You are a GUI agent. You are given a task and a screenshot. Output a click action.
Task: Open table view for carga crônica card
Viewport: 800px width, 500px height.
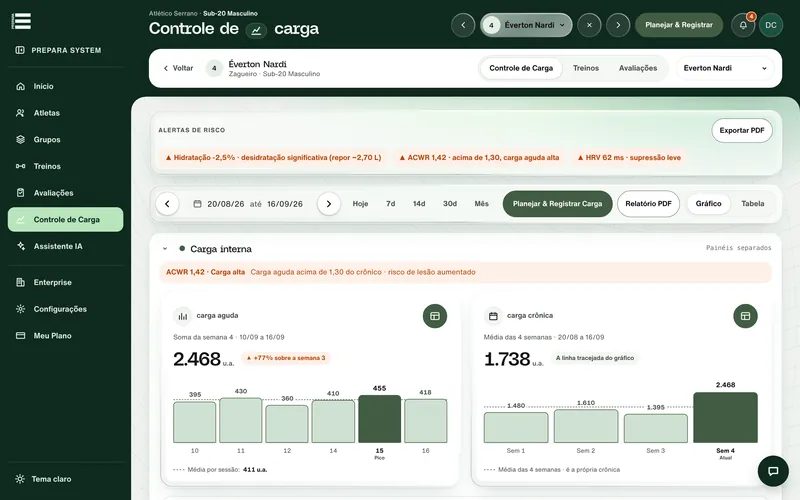click(745, 316)
